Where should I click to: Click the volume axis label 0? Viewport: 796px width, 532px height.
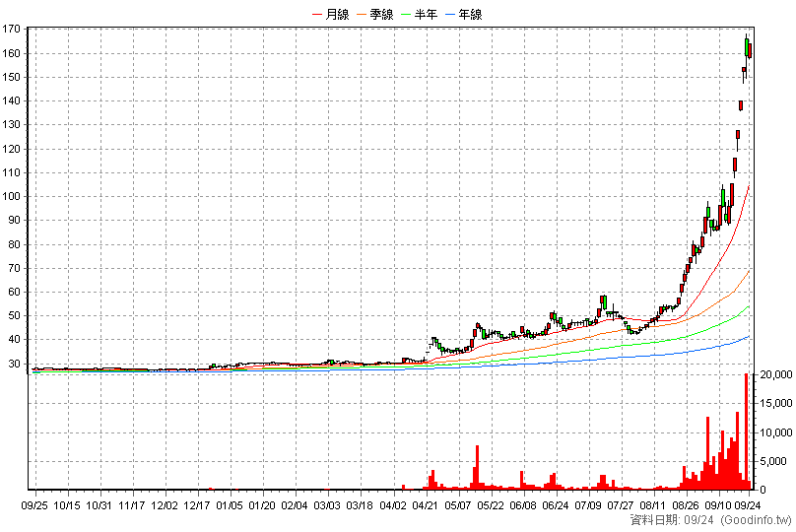pos(763,490)
